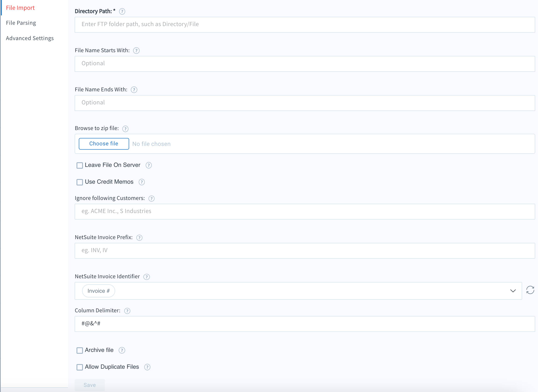Open help for Ignore following Customers

pyautogui.click(x=152, y=198)
